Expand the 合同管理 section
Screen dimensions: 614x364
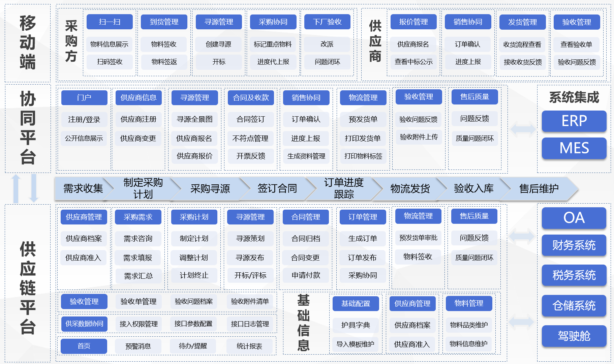[305, 217]
